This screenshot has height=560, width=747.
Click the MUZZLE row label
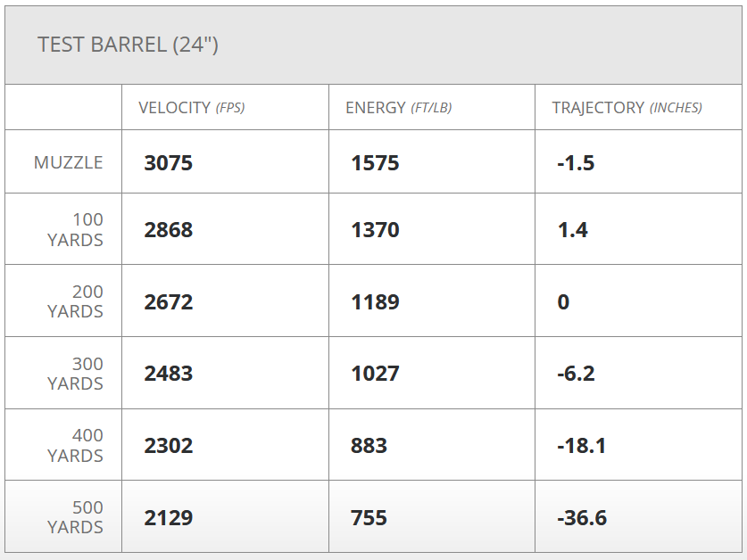[68, 162]
